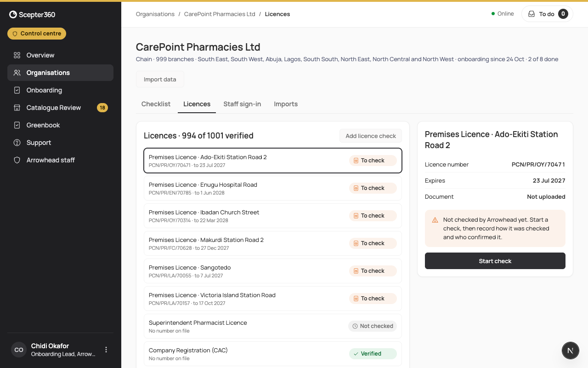Click the Control centre pill
The image size is (588, 368).
click(37, 34)
